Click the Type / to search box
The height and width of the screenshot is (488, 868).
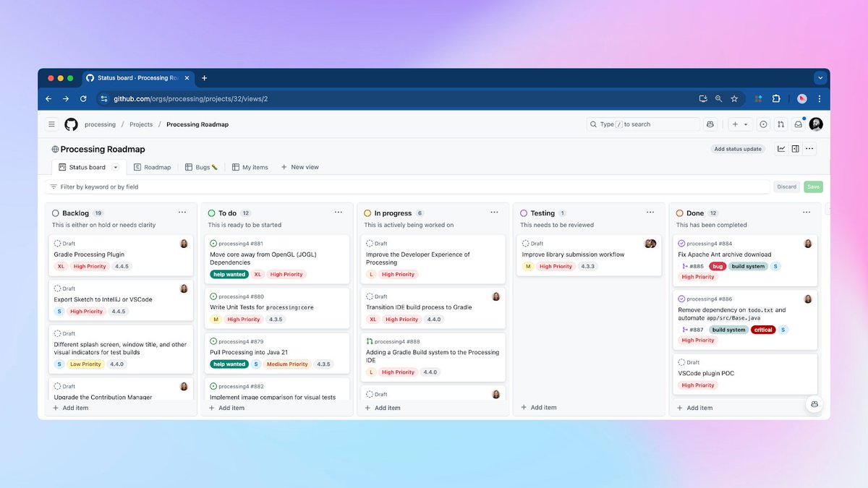tap(643, 124)
